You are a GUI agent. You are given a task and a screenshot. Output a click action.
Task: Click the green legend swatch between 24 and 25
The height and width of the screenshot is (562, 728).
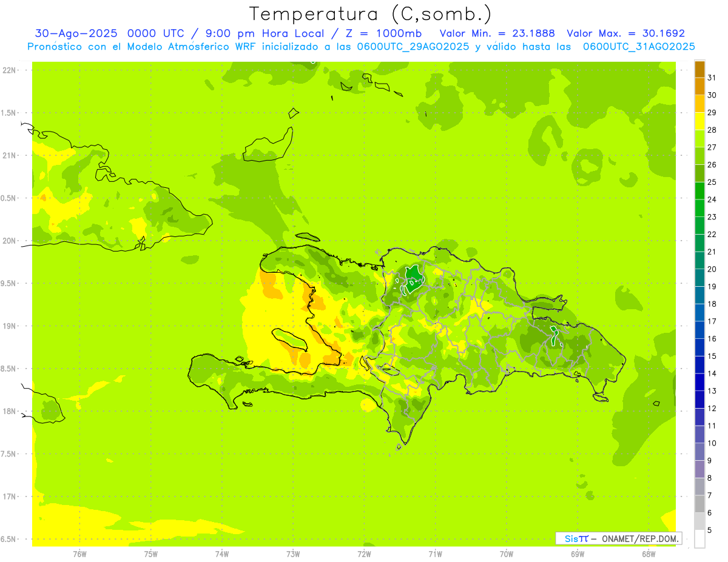coord(699,191)
